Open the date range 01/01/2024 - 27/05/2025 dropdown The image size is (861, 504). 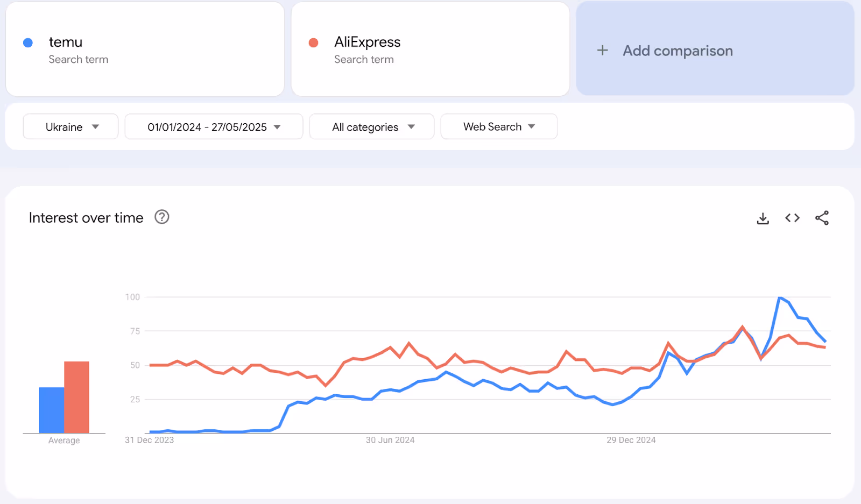pyautogui.click(x=214, y=126)
